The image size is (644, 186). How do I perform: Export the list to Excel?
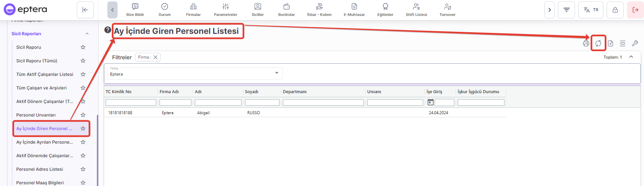[610, 43]
